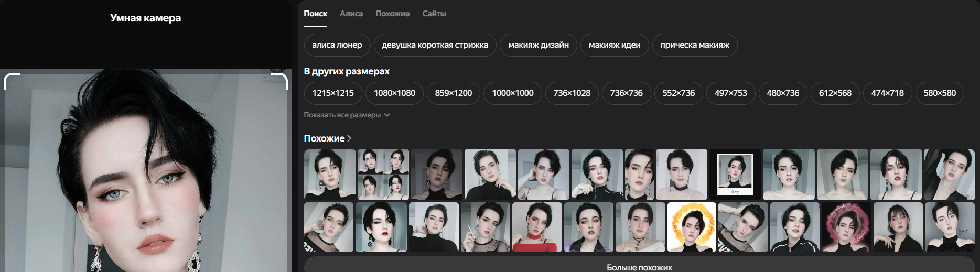Open the 497×753 size version
Viewport: 980px width, 272px height.
tap(731, 93)
